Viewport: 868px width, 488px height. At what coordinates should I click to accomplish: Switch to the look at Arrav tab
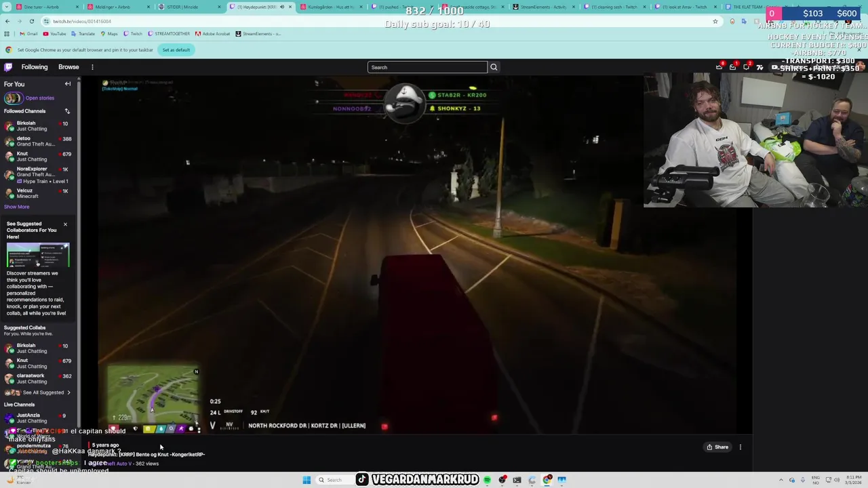pos(685,7)
